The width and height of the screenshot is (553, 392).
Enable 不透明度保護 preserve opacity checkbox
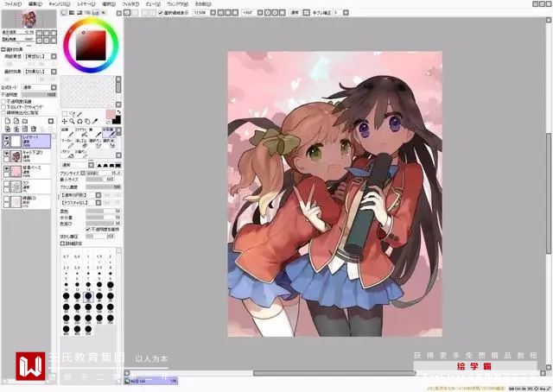[x=3, y=102]
